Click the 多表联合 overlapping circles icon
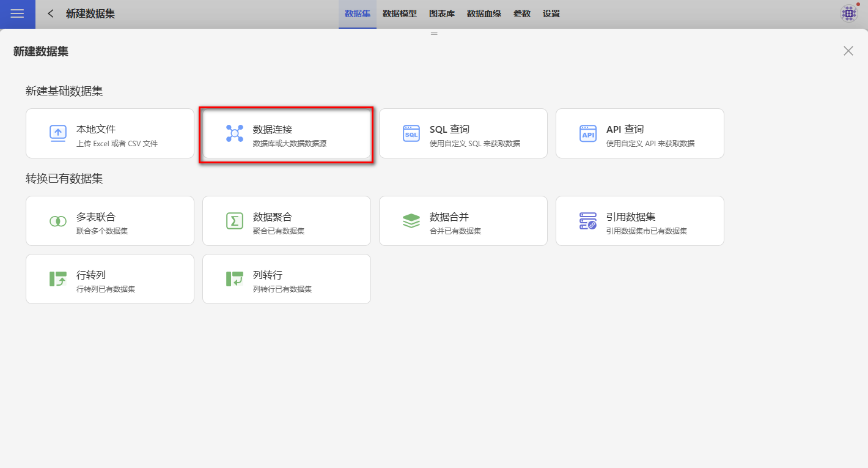Viewport: 868px width, 468px height. (x=58, y=221)
